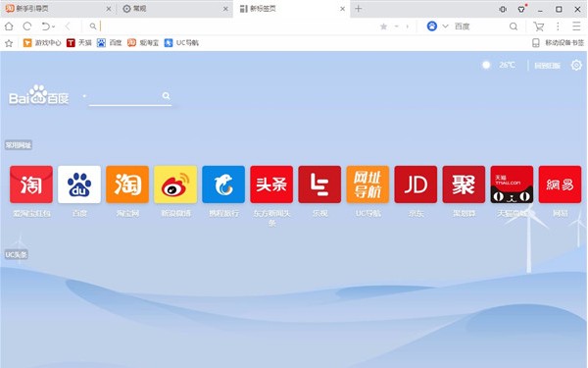Click the toolbar search magnifier button
Viewport: 588px width, 368px height.
click(514, 26)
